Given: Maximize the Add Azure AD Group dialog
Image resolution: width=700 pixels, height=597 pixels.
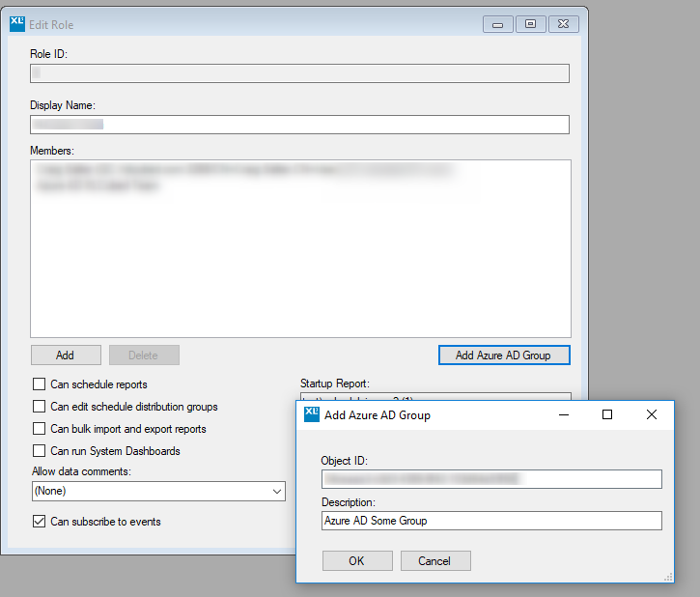Looking at the screenshot, I should (607, 414).
